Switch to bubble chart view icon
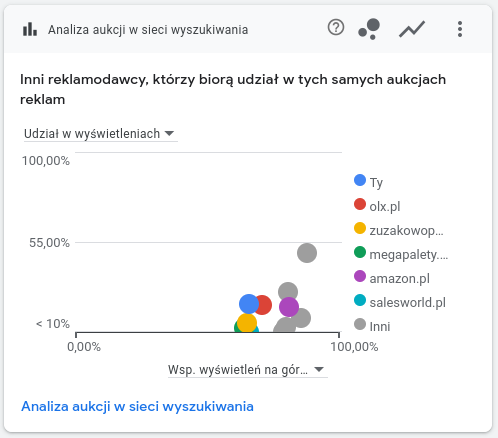The height and width of the screenshot is (438, 498). pyautogui.click(x=369, y=29)
